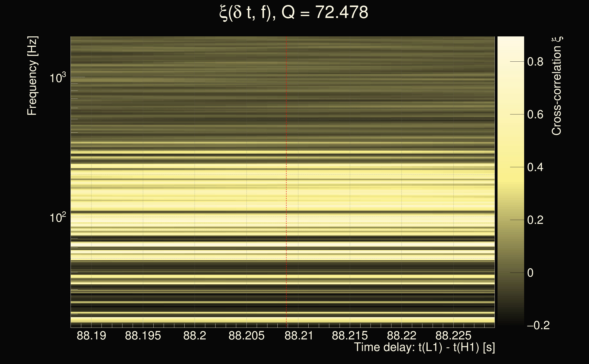Click the plot title showing Q = 72.478

click(294, 13)
